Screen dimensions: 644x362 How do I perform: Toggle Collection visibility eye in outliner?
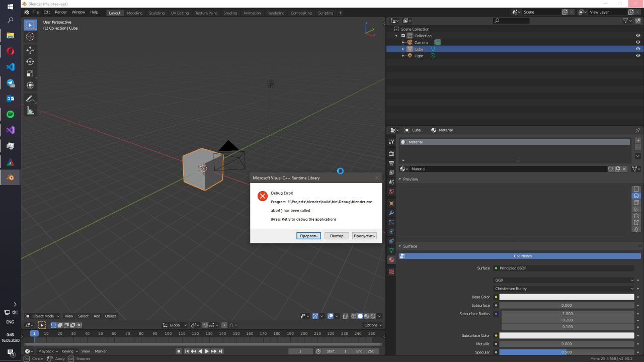(x=638, y=36)
